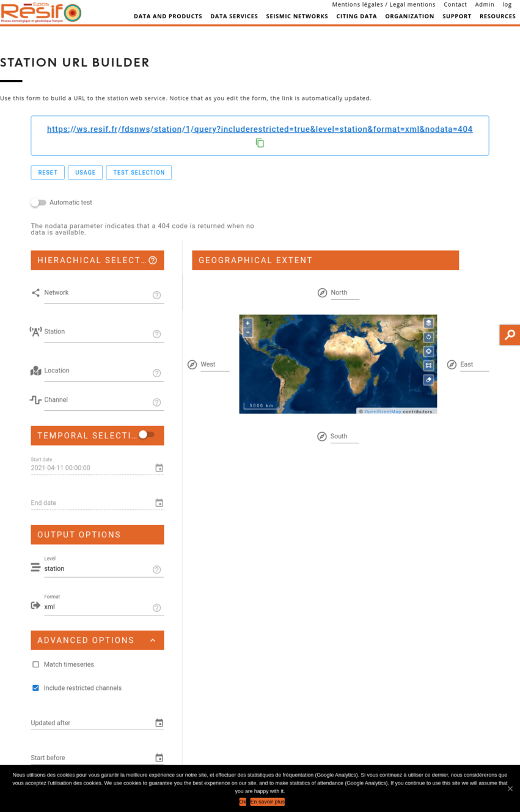The height and width of the screenshot is (812, 520).
Task: Click the map eraser tool
Action: click(x=428, y=380)
